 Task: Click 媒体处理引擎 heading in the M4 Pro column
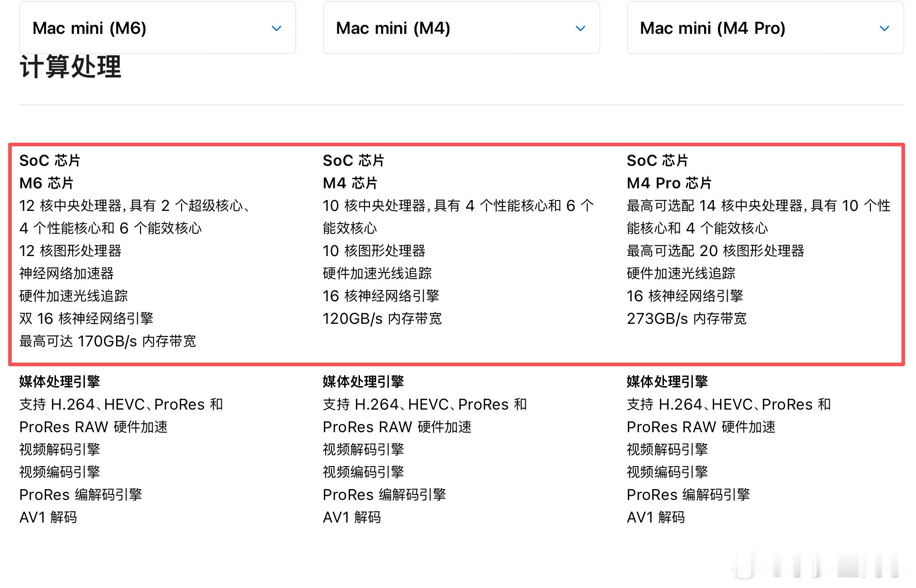(668, 382)
